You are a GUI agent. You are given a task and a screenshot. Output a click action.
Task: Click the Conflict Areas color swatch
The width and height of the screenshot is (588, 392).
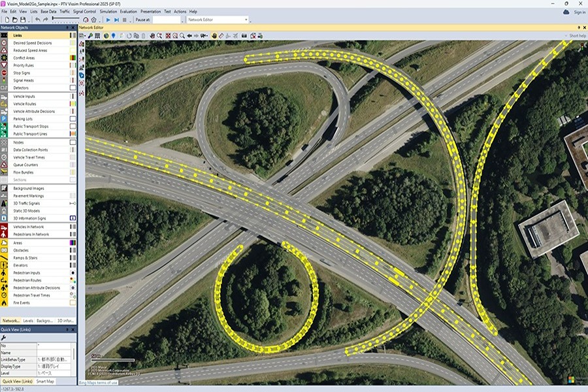click(x=73, y=57)
